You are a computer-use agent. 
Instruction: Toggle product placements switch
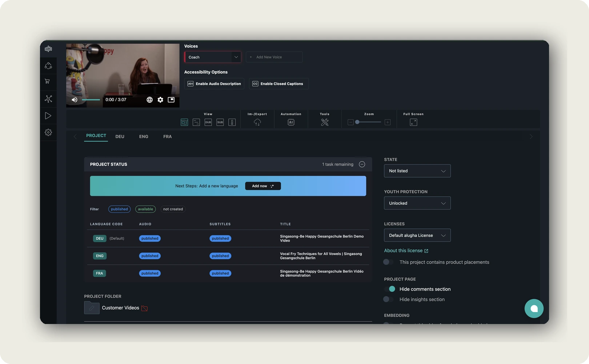tap(388, 262)
